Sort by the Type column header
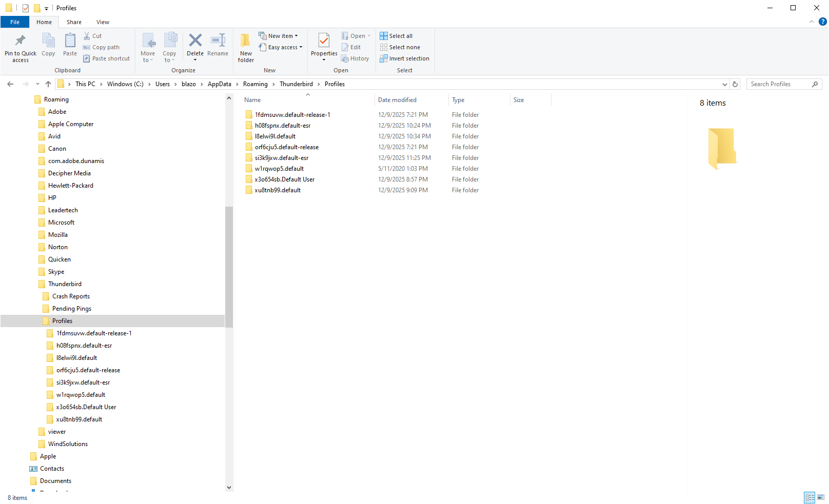Image resolution: width=829 pixels, height=504 pixels. (480, 100)
